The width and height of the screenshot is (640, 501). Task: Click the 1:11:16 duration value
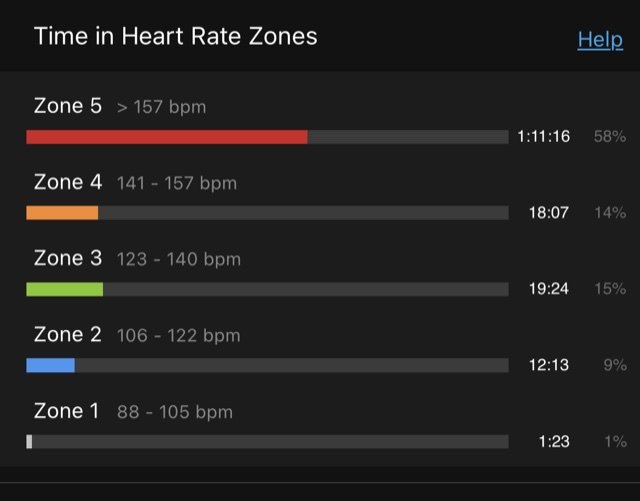[544, 136]
